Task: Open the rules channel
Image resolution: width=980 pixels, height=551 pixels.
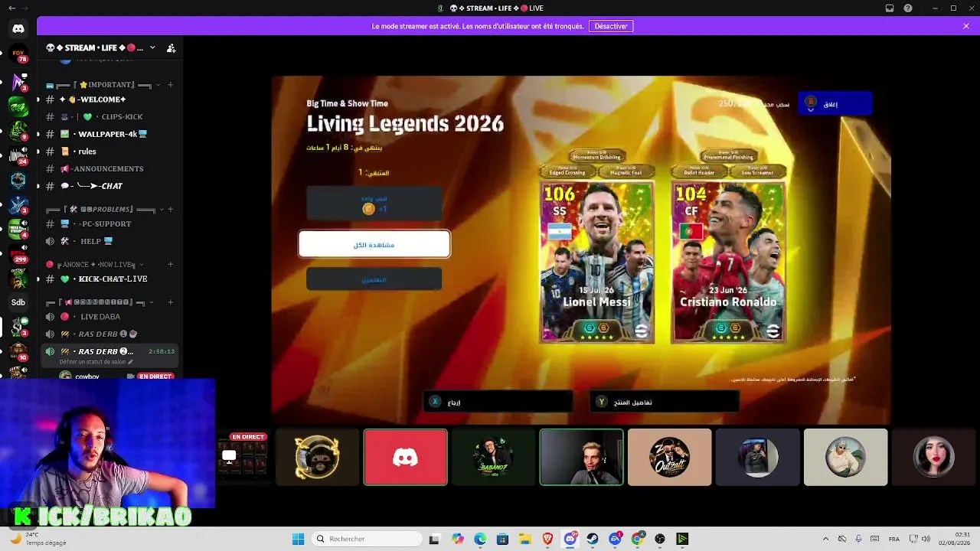Action: tap(109, 152)
